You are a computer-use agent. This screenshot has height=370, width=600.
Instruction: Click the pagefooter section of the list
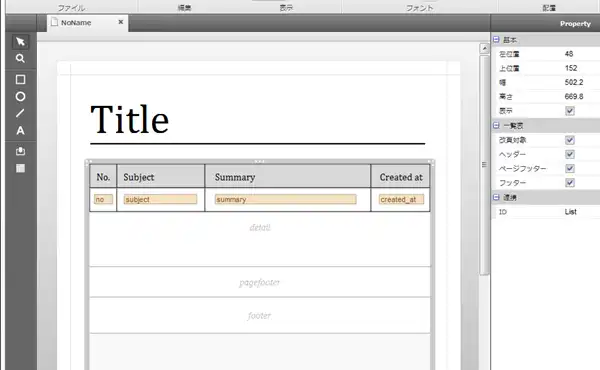[260, 282]
